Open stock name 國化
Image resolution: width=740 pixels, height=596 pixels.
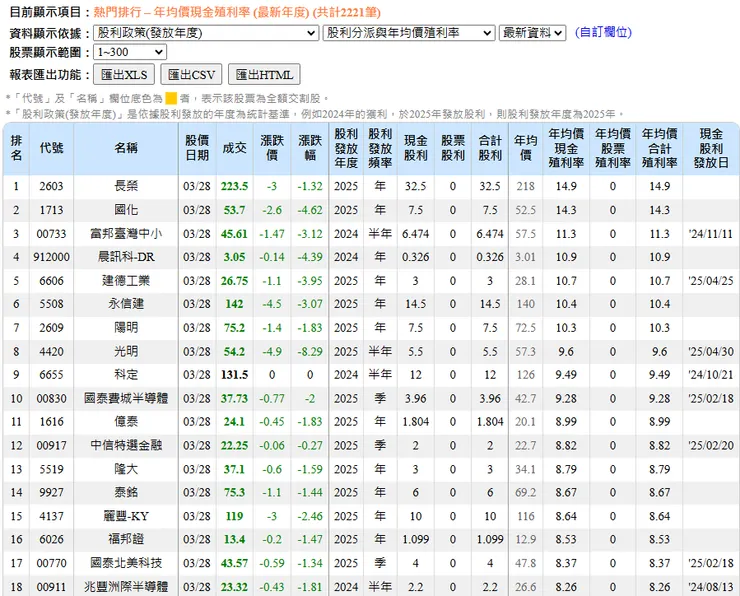click(126, 210)
